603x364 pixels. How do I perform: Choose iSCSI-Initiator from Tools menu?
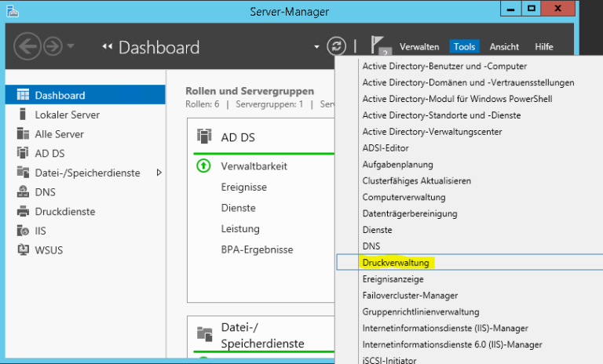[x=389, y=360]
